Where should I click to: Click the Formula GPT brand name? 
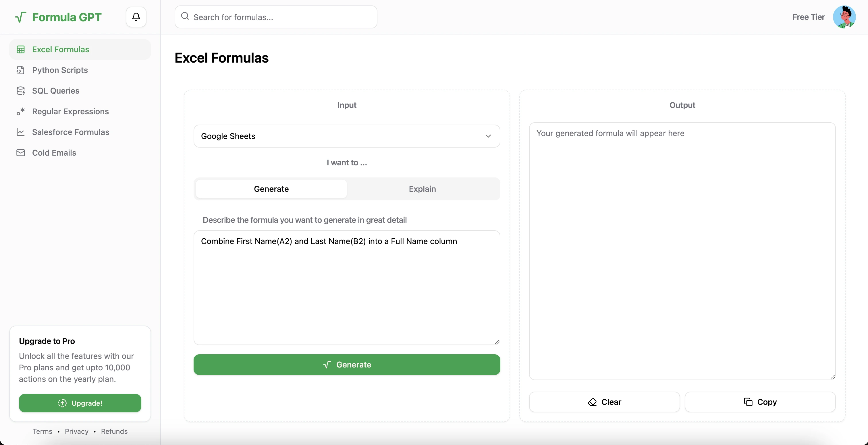coord(67,17)
